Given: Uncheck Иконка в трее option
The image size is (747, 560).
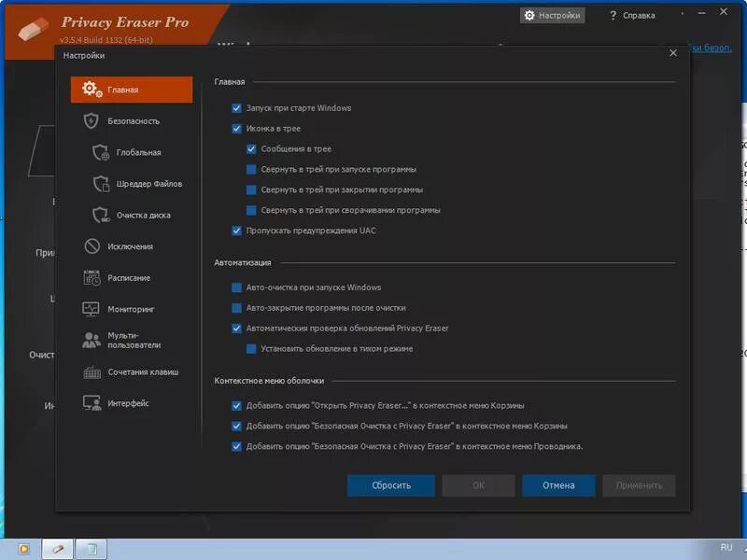Looking at the screenshot, I should [236, 129].
